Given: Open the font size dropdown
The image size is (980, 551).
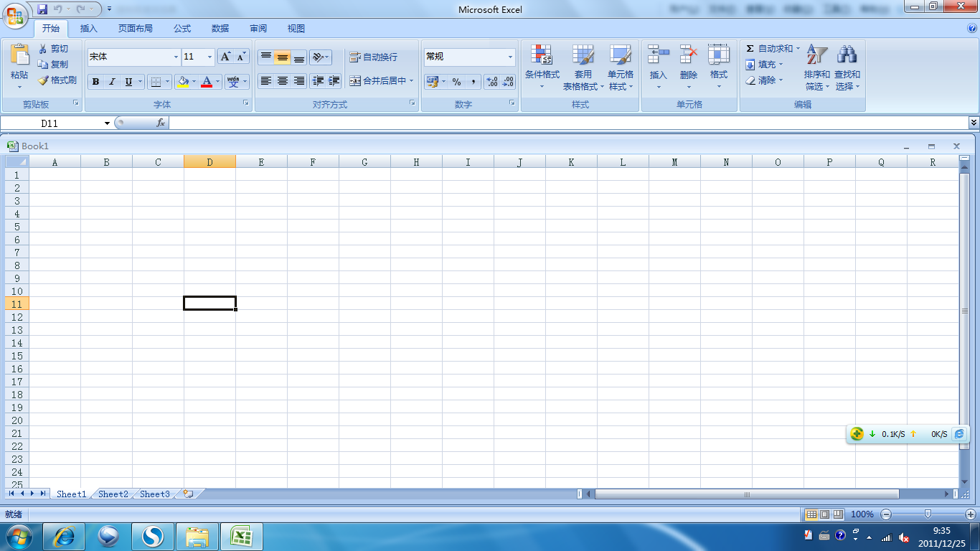Looking at the screenshot, I should pyautogui.click(x=209, y=57).
